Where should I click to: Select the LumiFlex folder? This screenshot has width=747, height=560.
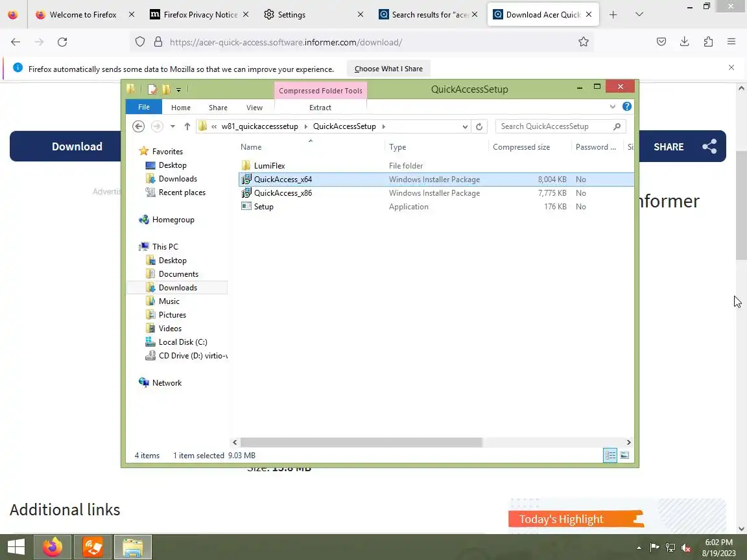coord(269,166)
